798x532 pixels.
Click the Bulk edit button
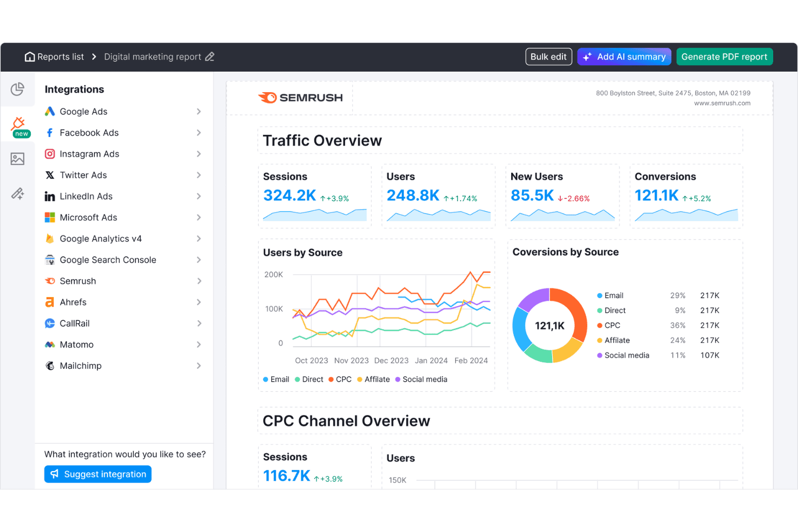click(548, 57)
